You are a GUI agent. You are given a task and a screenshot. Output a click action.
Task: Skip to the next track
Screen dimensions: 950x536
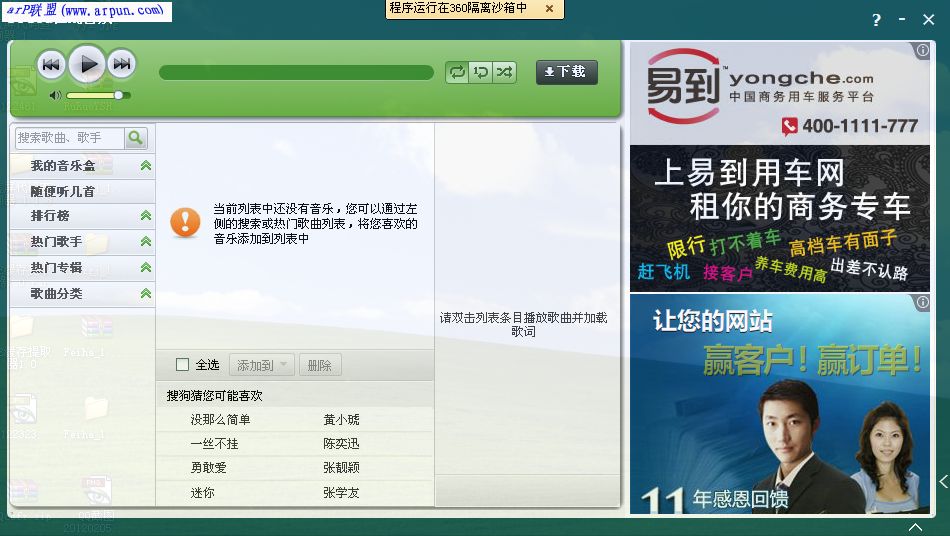coord(122,65)
